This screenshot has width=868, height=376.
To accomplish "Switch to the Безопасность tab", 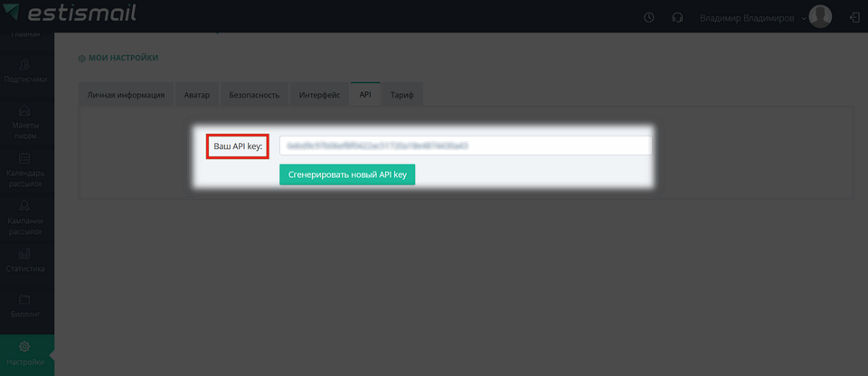I will point(254,95).
